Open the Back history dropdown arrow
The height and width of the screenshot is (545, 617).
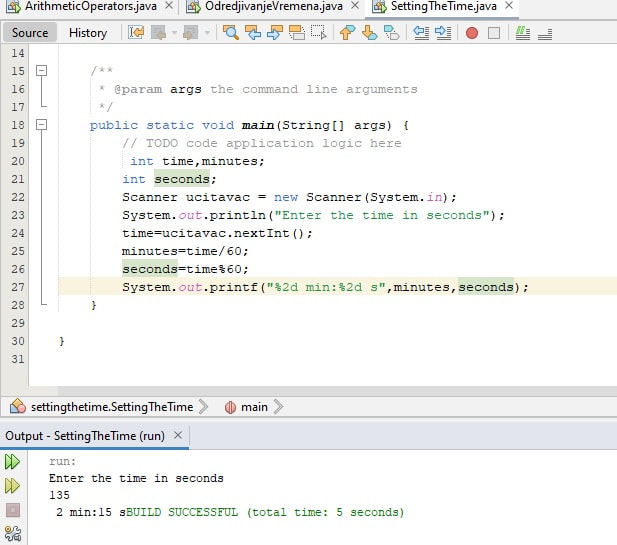pyautogui.click(x=174, y=33)
